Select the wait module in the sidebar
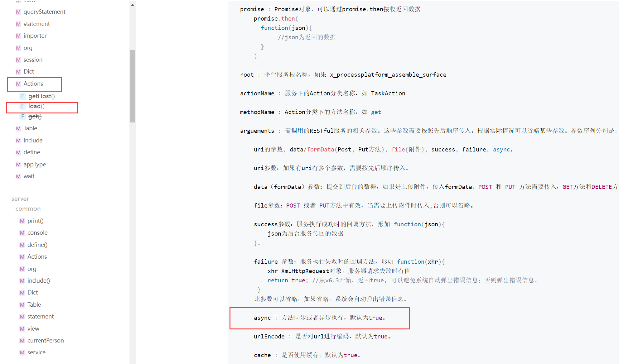 [29, 176]
